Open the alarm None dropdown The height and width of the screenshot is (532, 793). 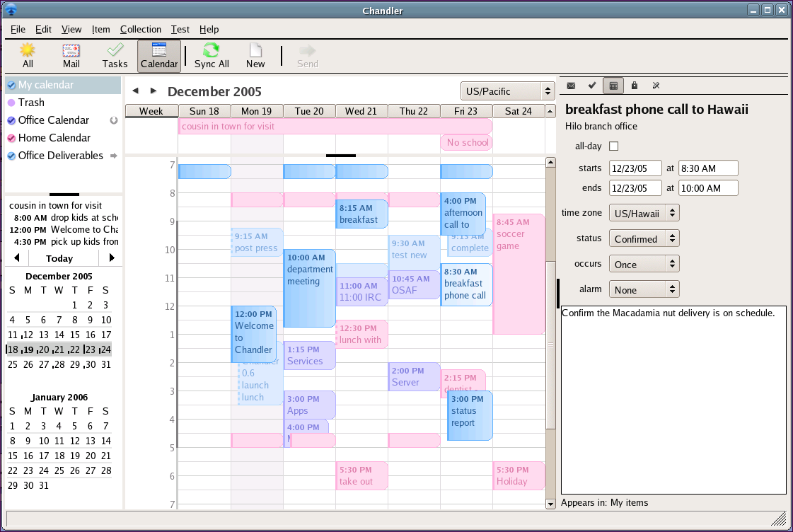coord(644,290)
